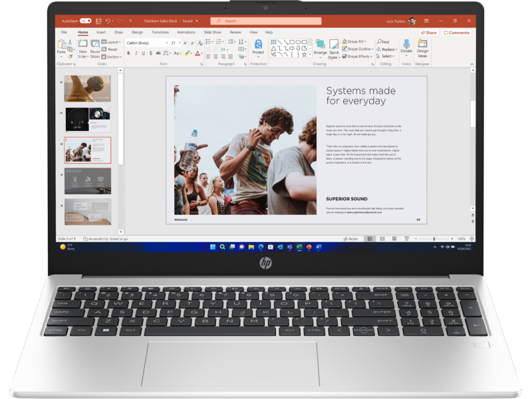
Task: Center-align the paragraph text
Action: (215, 57)
